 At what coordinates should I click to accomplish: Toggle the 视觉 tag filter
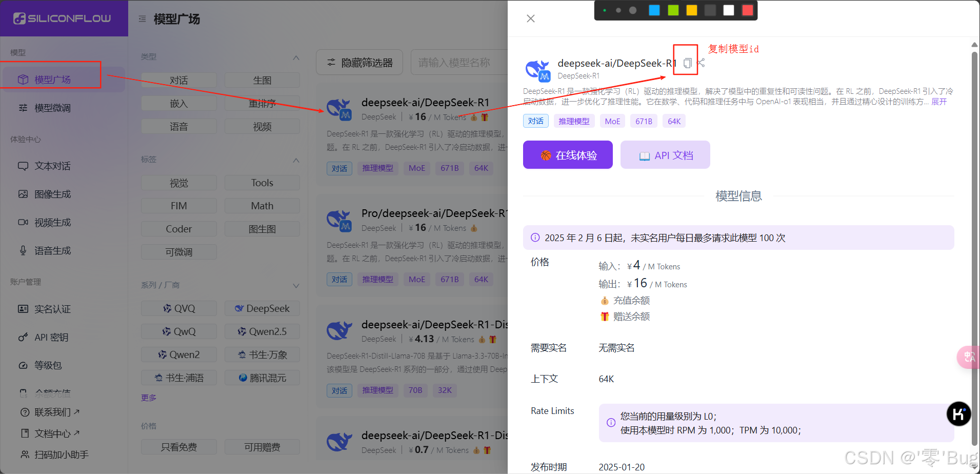point(178,183)
